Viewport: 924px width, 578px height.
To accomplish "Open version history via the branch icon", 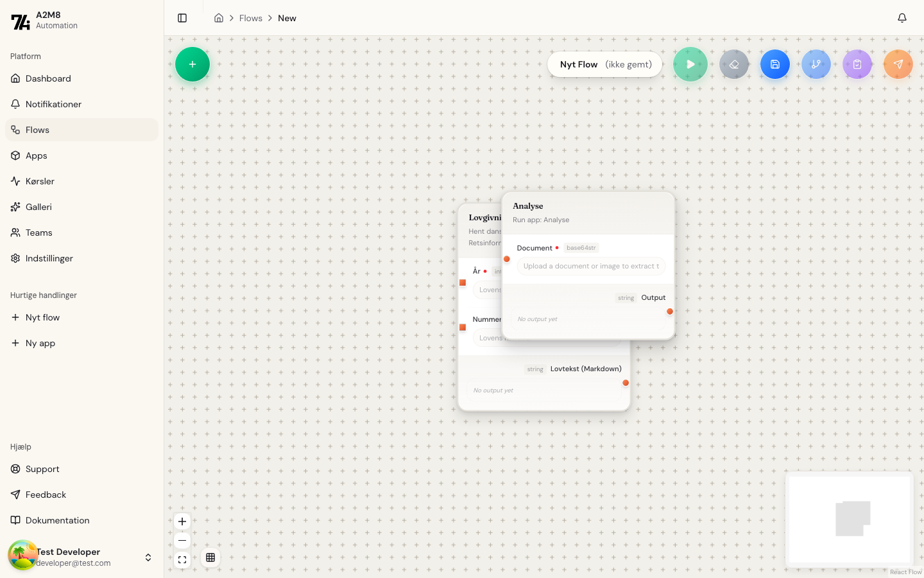I will pyautogui.click(x=816, y=64).
